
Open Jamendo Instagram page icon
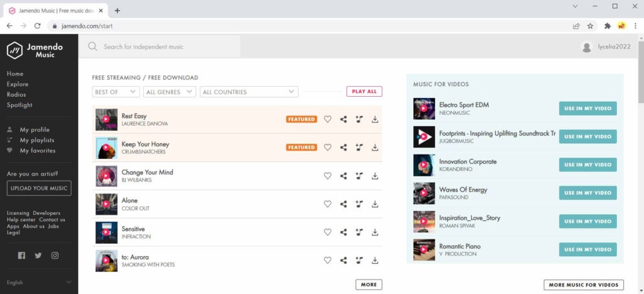tap(55, 256)
